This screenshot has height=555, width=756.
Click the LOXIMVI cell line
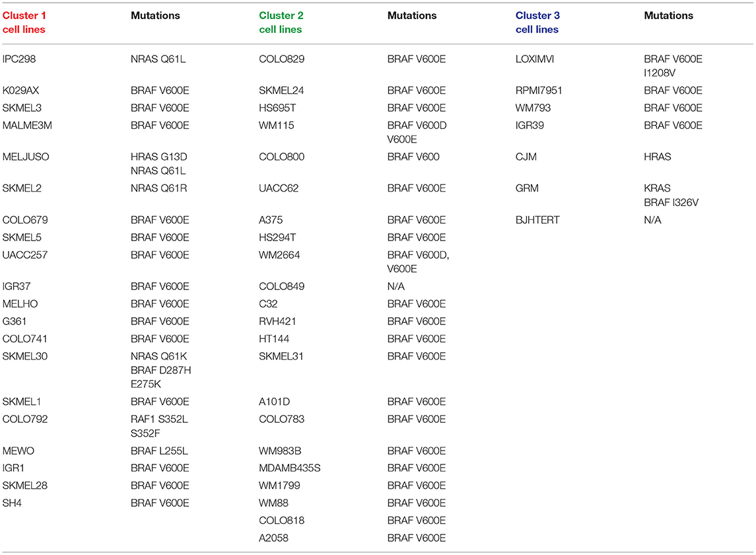coord(535,59)
